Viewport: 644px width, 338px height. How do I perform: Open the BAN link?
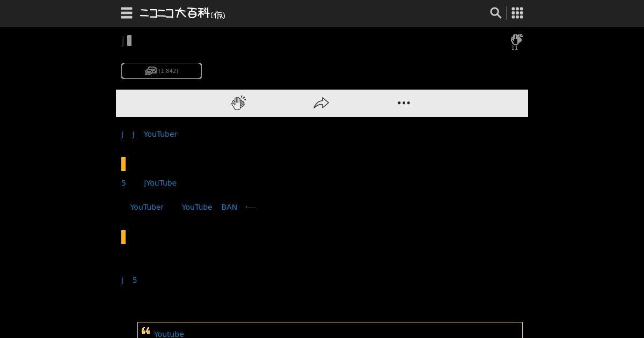pos(229,207)
